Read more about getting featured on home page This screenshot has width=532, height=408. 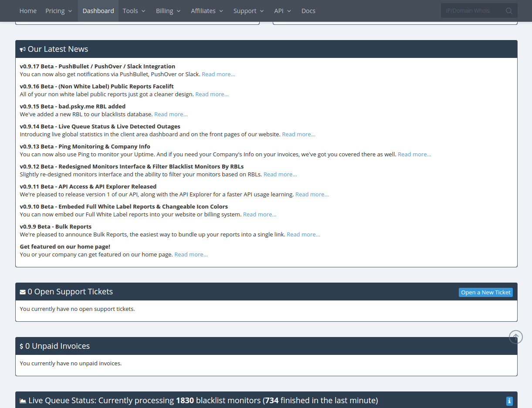(191, 255)
